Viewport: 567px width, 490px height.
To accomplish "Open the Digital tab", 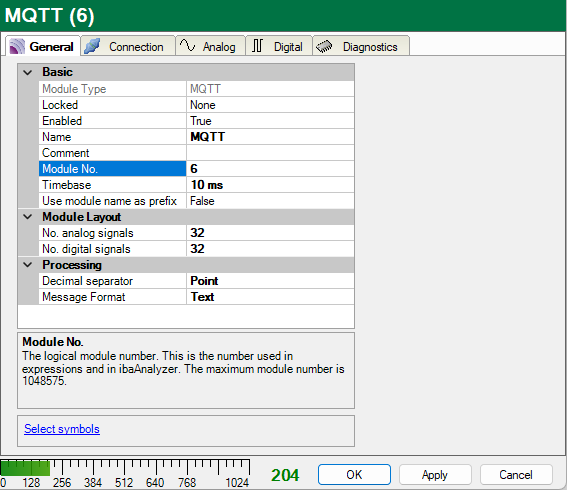I will 279,46.
